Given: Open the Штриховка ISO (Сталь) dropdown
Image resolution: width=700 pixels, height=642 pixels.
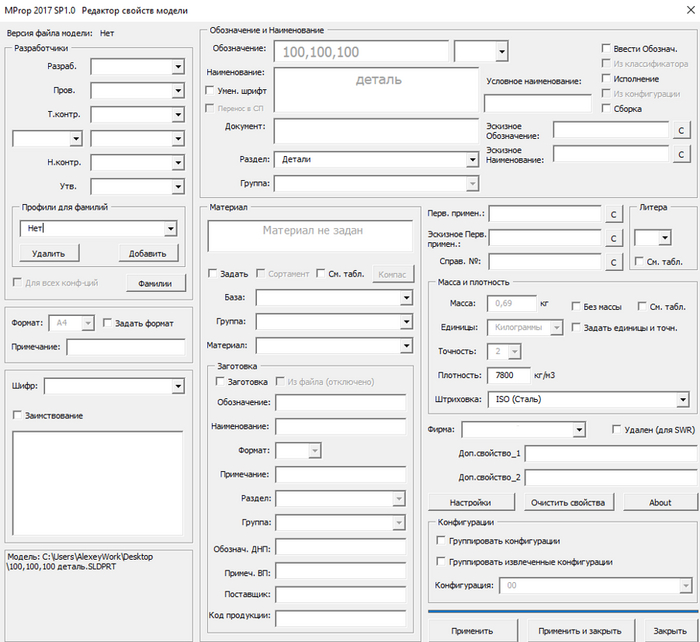Looking at the screenshot, I should 682,400.
